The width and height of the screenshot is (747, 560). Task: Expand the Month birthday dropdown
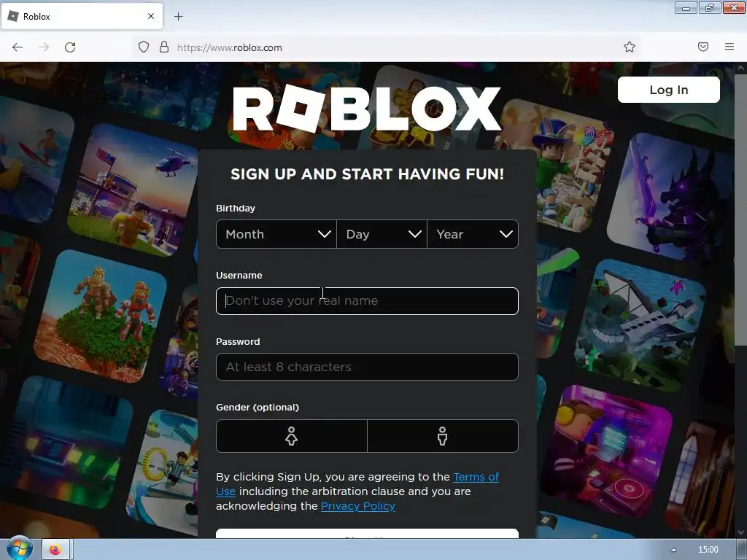(276, 234)
